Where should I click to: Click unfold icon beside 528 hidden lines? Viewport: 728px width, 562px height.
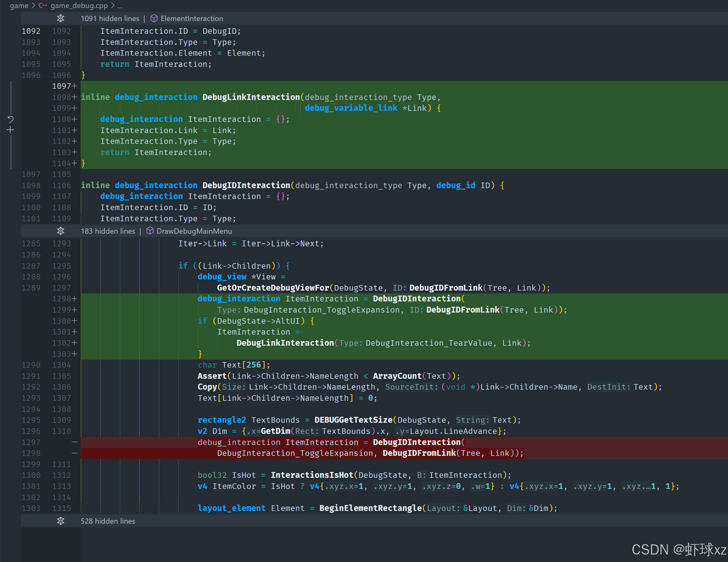click(x=60, y=521)
